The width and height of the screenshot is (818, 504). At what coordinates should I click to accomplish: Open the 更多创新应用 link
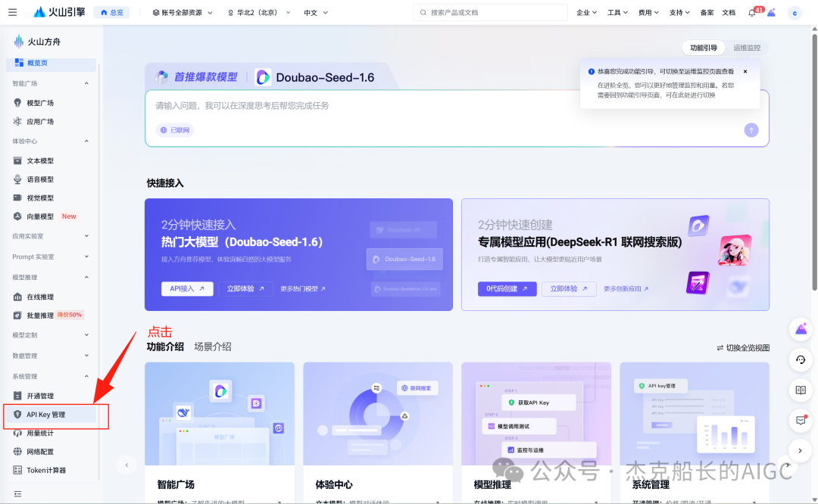(626, 289)
